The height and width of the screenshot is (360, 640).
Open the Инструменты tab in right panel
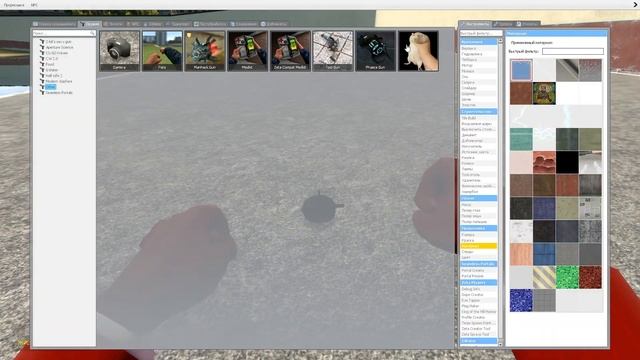click(475, 24)
